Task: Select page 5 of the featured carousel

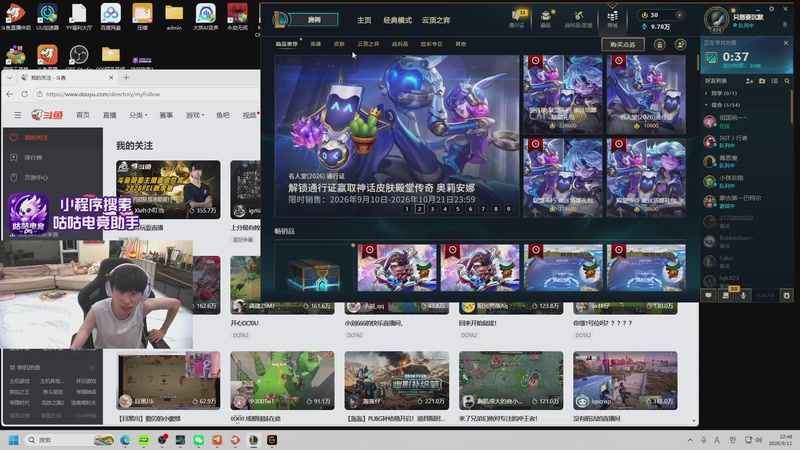Action: click(x=458, y=209)
